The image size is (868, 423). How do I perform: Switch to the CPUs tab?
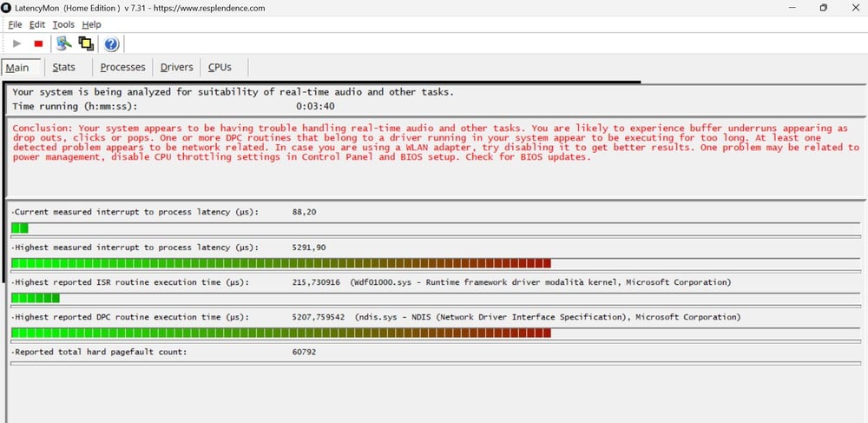pyautogui.click(x=220, y=68)
